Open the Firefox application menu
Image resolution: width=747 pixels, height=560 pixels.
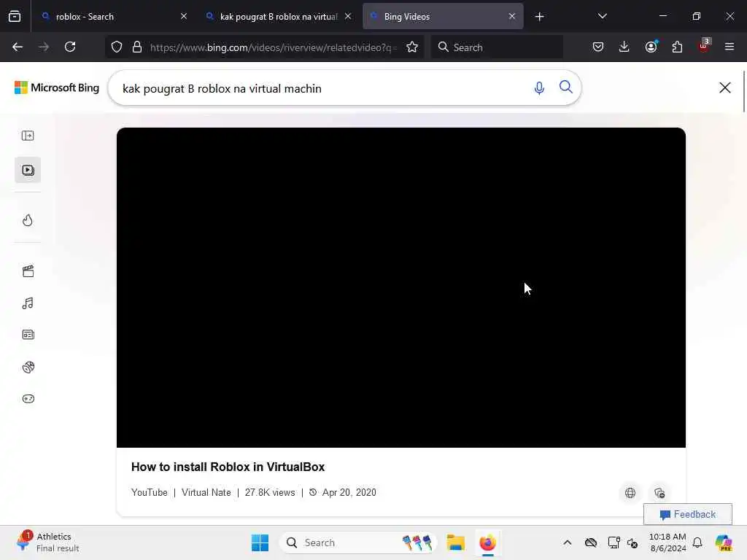(x=729, y=47)
